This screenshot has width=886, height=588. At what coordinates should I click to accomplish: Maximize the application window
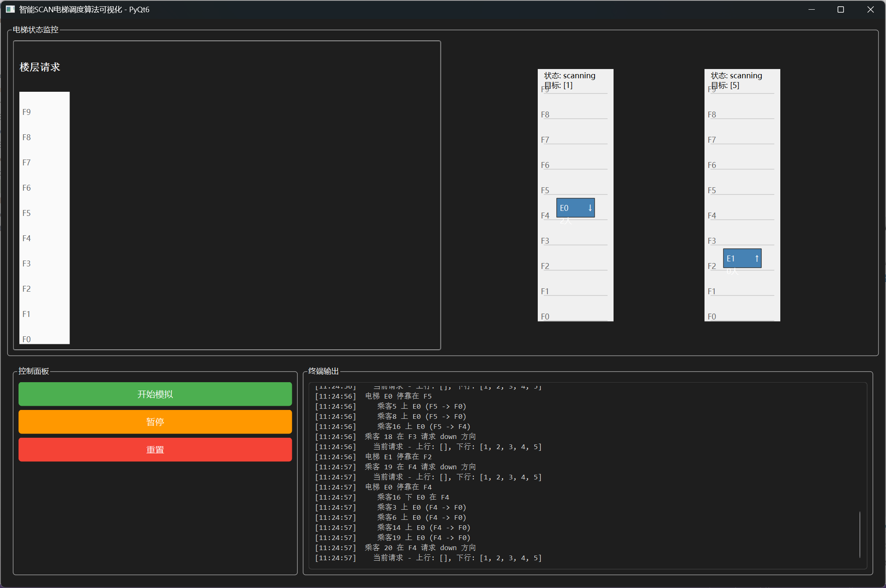[x=841, y=9]
